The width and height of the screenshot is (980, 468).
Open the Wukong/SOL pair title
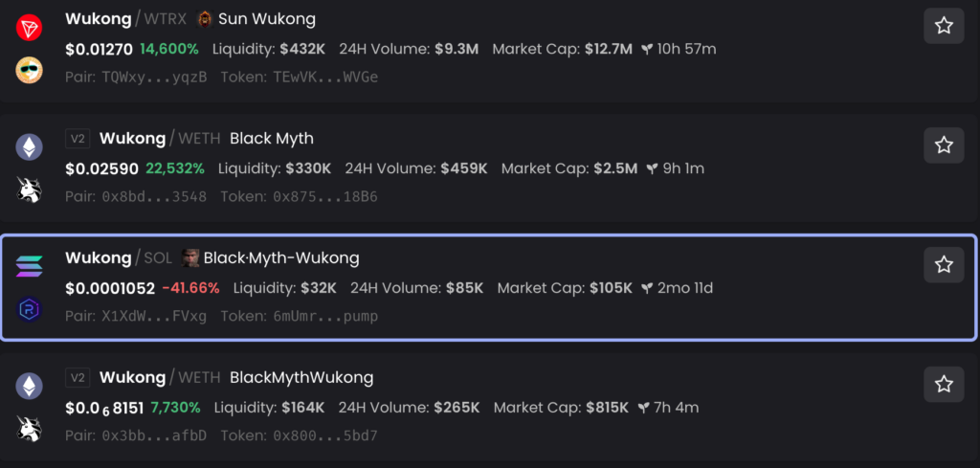118,258
